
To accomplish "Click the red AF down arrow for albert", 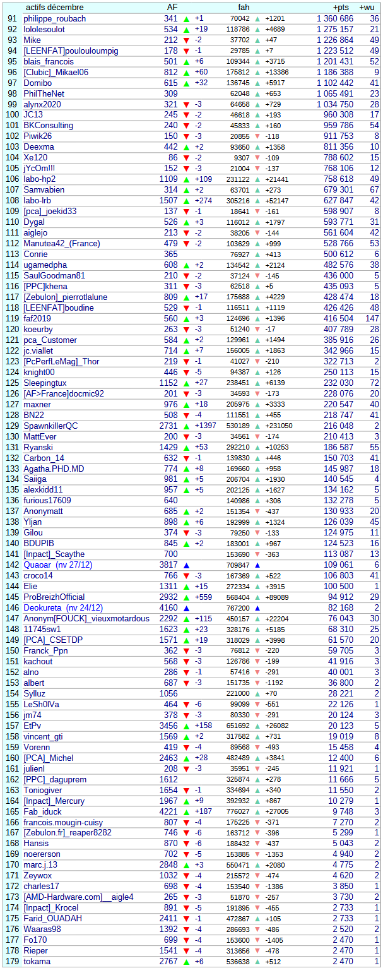I will 186,683.
